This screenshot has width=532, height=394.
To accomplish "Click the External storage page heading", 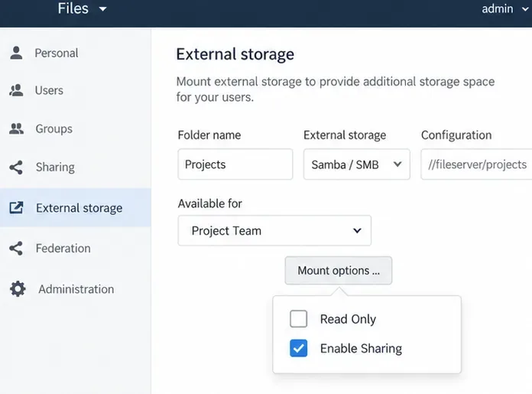I will tap(235, 54).
